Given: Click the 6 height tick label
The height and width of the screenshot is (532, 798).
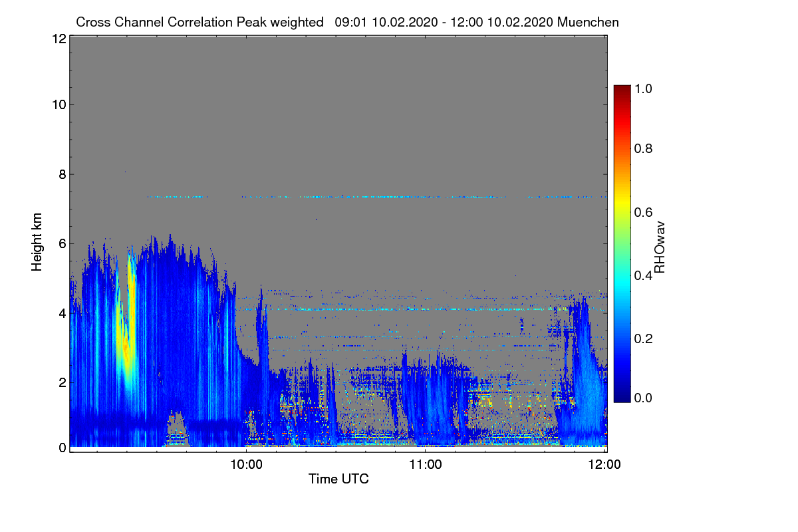Looking at the screenshot, I should [x=61, y=243].
